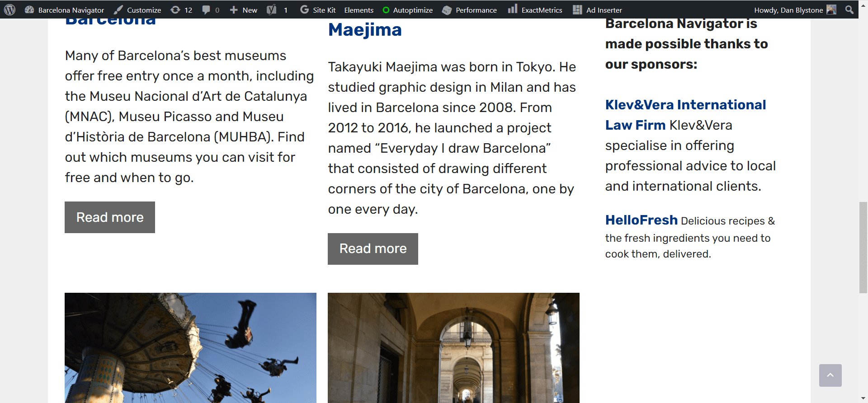Open the Klev&Vera International Law Firm link
Screen dimensions: 868x403
[685, 105]
